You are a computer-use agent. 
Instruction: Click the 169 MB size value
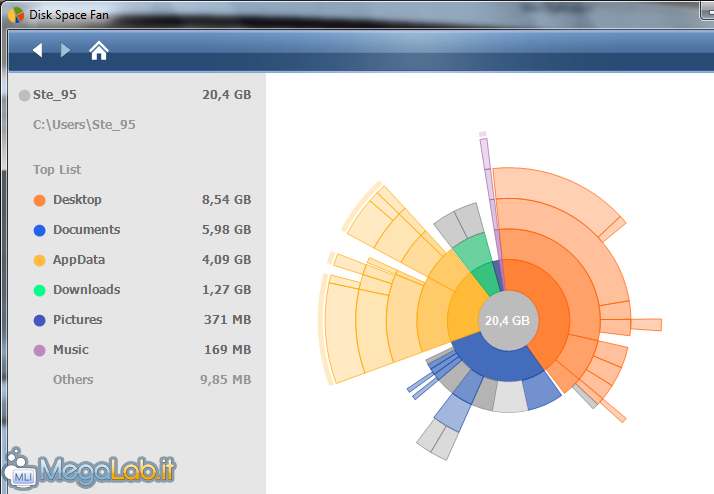point(228,350)
